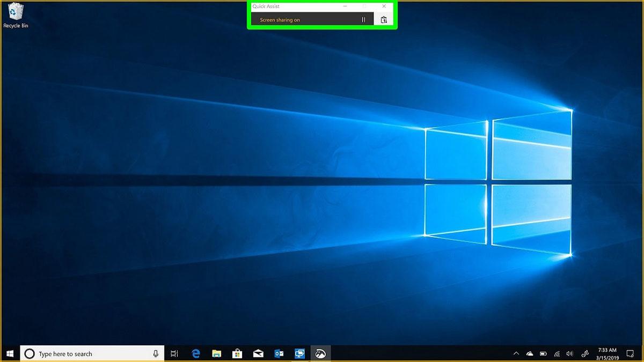Open File Explorer from the taskbar
This screenshot has width=644, height=362.
coord(216,353)
